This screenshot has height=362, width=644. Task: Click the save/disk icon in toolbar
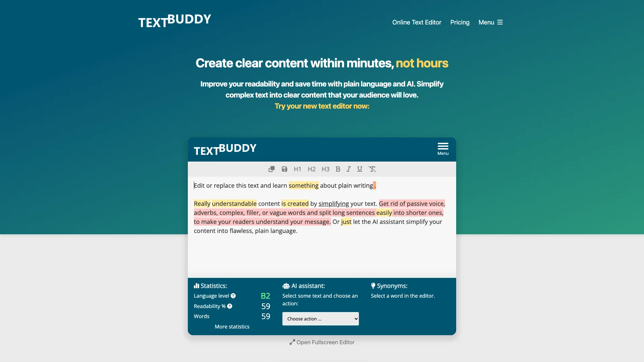pos(284,169)
